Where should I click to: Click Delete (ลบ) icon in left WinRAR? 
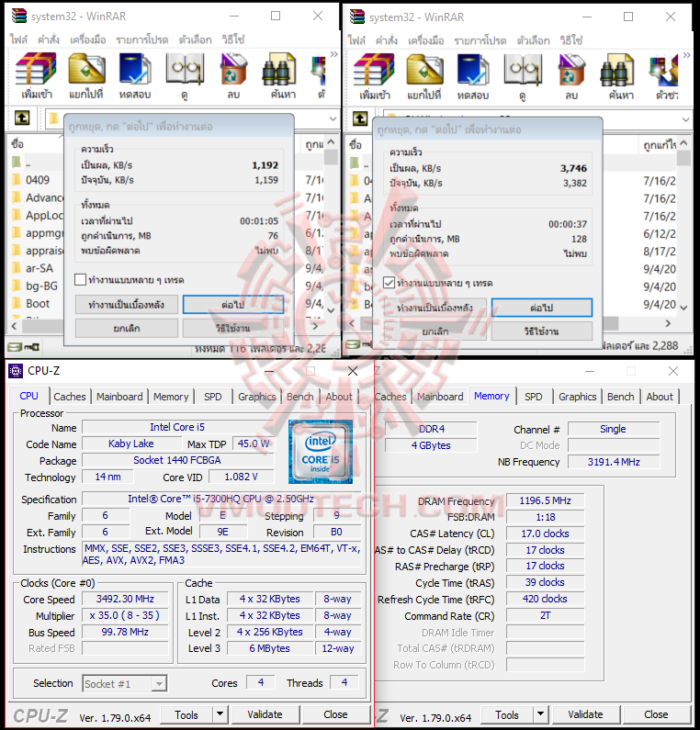point(233,69)
